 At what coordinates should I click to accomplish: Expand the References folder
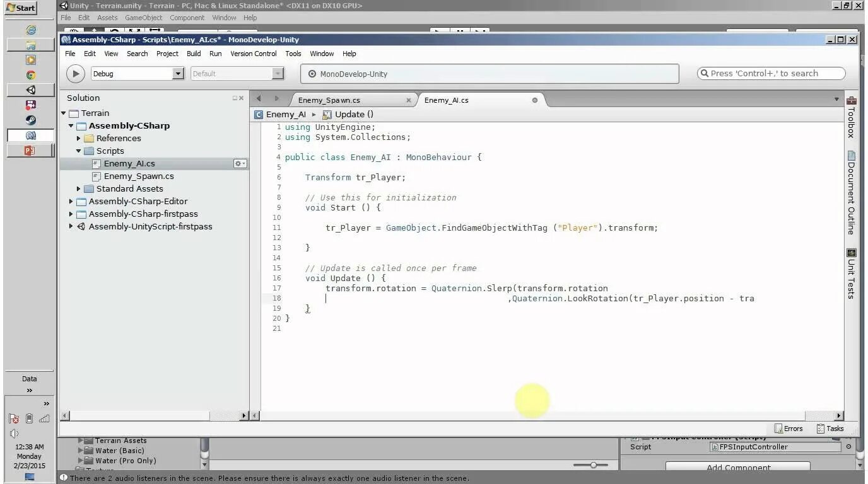pyautogui.click(x=79, y=139)
